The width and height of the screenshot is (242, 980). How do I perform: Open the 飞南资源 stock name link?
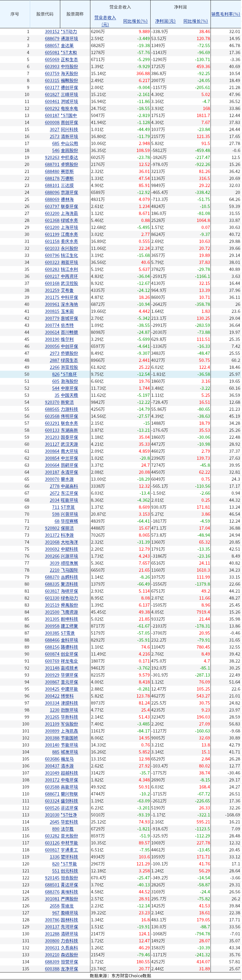click(69, 612)
